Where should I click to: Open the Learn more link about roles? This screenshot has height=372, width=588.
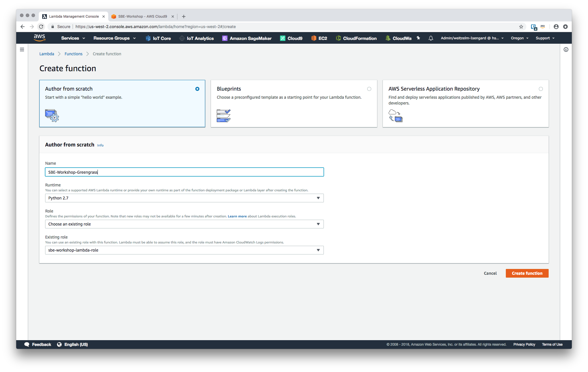click(x=237, y=216)
